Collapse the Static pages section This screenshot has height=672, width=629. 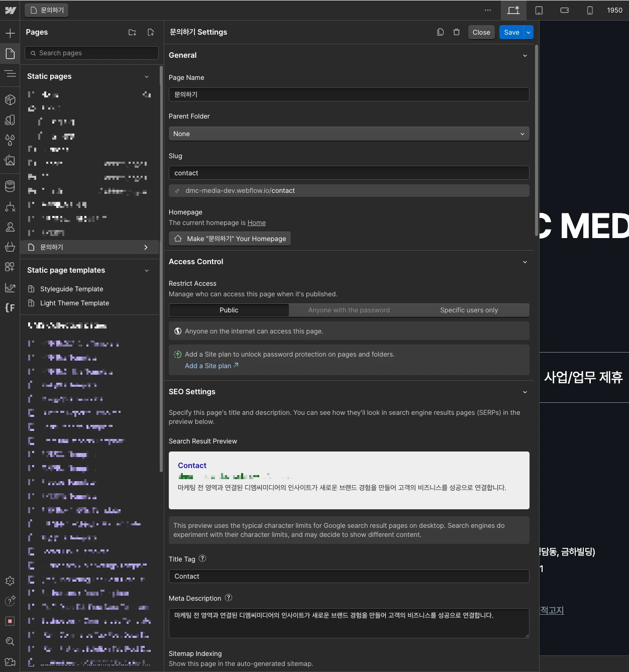pyautogui.click(x=147, y=77)
